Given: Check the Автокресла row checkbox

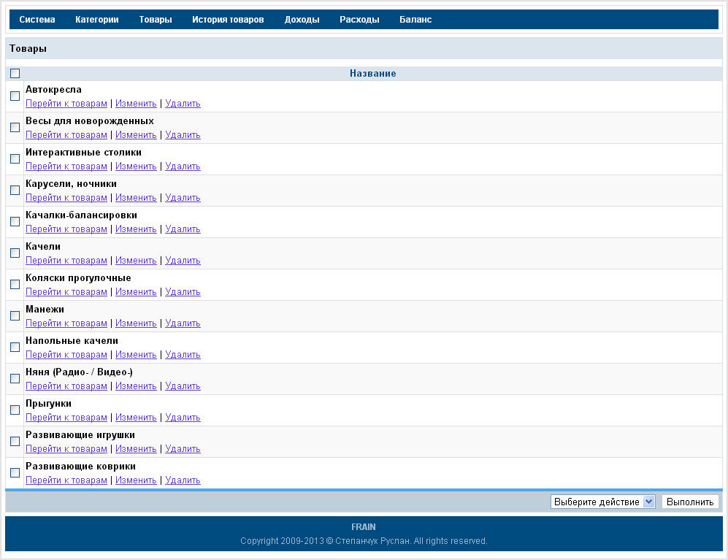Looking at the screenshot, I should [x=15, y=96].
